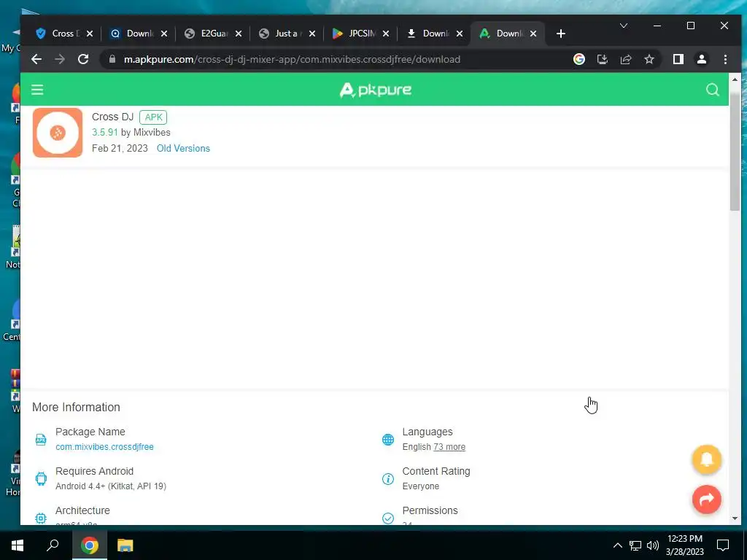
Task: Click the Content Rating info icon
Action: pyautogui.click(x=388, y=478)
